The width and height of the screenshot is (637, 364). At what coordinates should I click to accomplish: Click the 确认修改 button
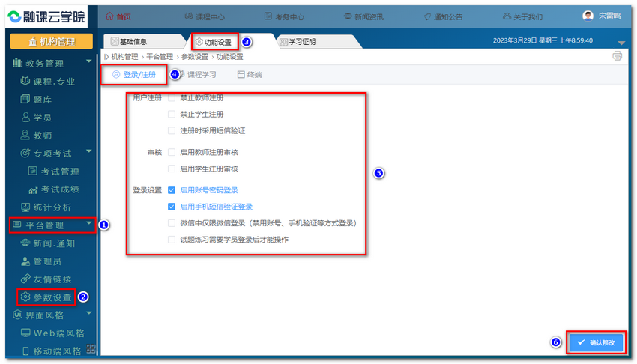click(x=596, y=342)
